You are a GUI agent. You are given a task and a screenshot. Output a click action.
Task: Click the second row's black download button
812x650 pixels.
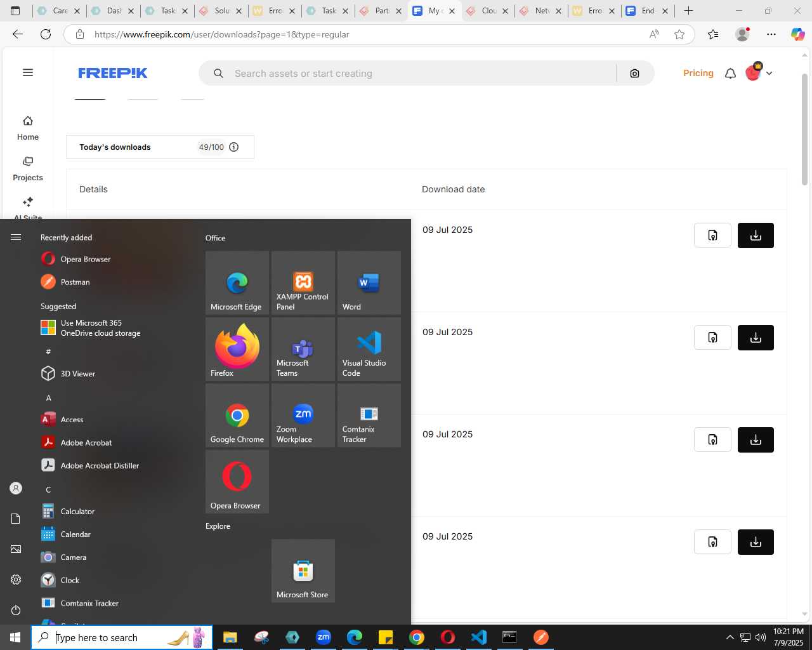[x=756, y=338]
